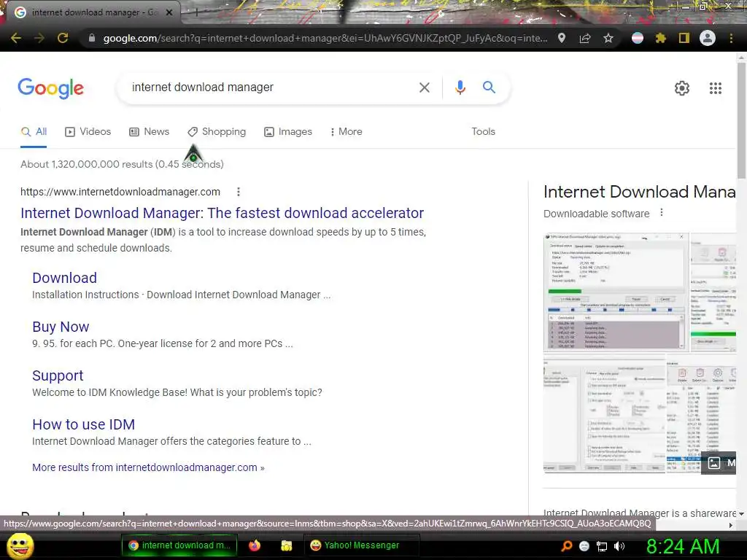Clear the search box text
Image resolution: width=747 pixels, height=560 pixels.
424,87
